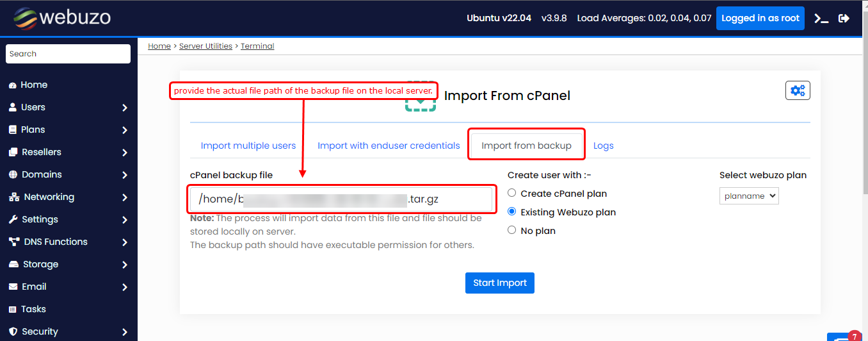Image resolution: width=868 pixels, height=341 pixels.
Task: Click the Storage drive icon in sidebar
Action: pos(13,265)
